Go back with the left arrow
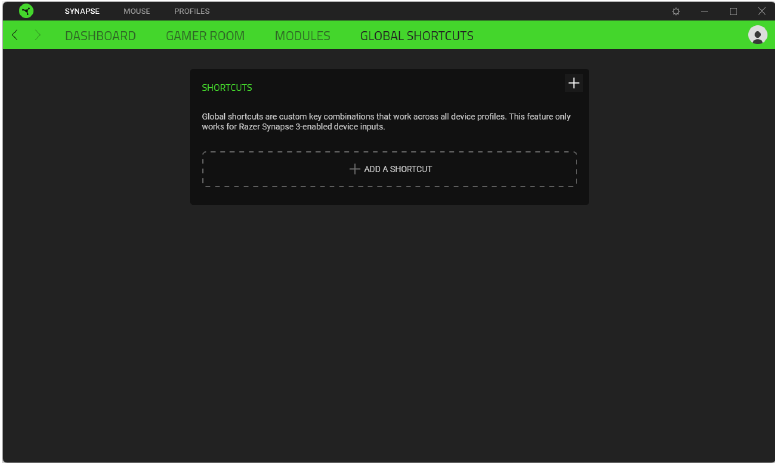The width and height of the screenshot is (775, 464). [x=15, y=35]
